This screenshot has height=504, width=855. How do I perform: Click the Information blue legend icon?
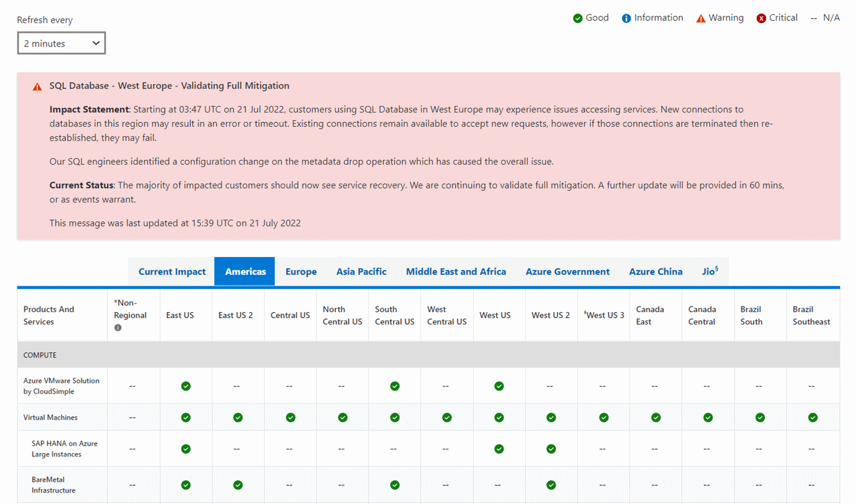626,18
